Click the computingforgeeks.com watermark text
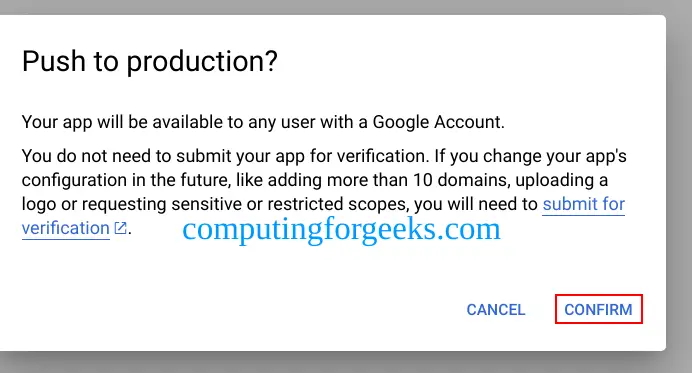Viewport: 692px width, 373px height. click(x=341, y=229)
